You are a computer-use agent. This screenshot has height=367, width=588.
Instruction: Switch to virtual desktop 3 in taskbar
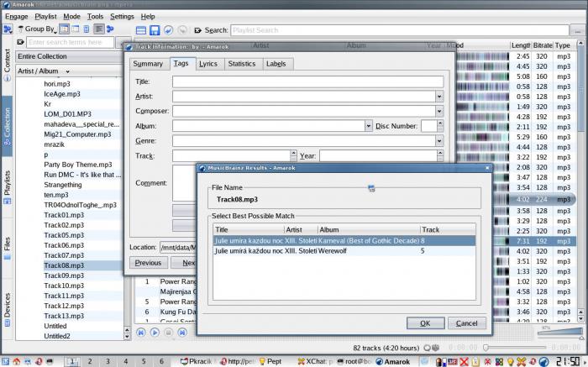click(108, 361)
